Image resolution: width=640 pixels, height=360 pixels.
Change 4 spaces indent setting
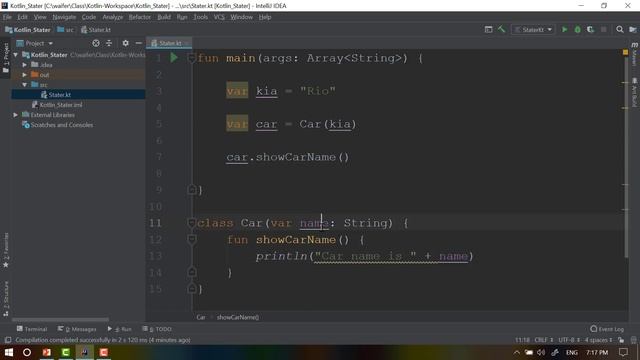[598, 340]
